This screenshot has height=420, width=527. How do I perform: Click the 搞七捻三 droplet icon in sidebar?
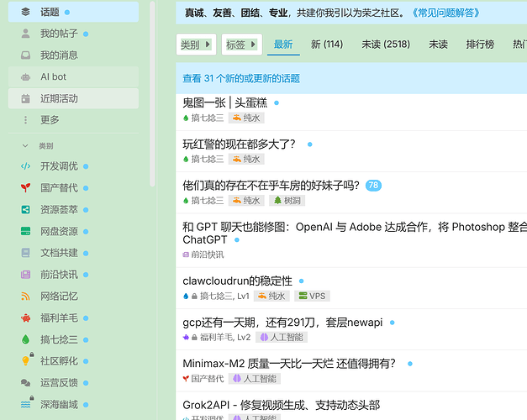click(25, 339)
